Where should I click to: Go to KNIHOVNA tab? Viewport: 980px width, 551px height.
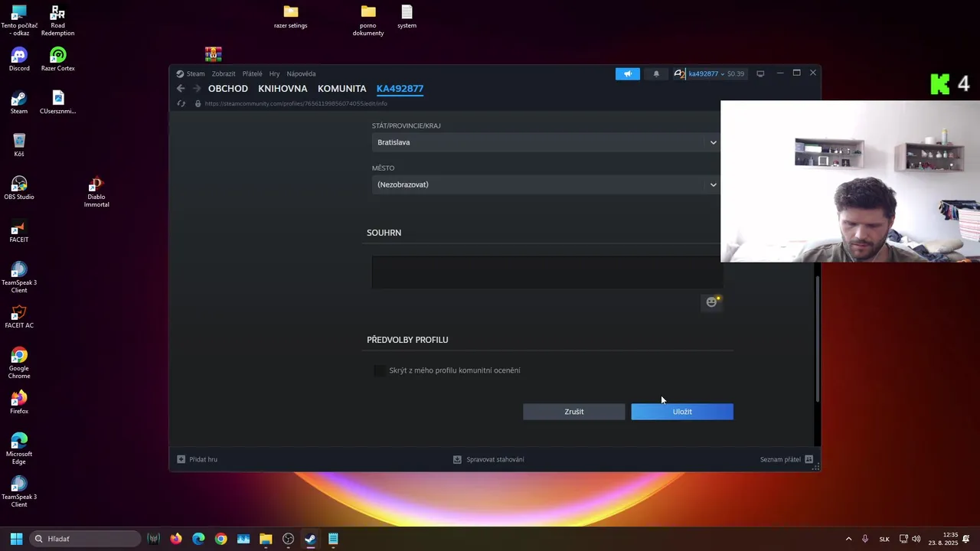[283, 89]
